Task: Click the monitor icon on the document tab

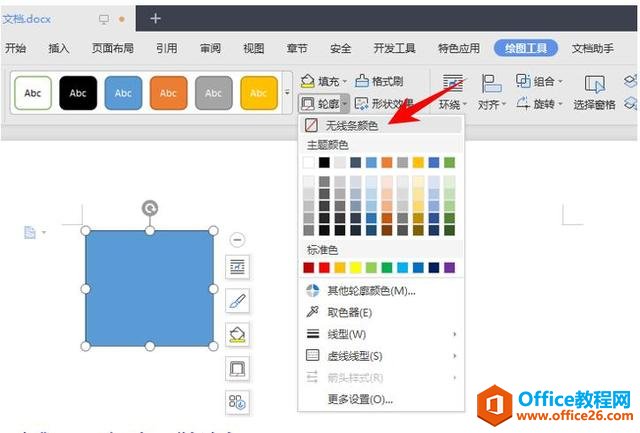Action: tap(104, 19)
